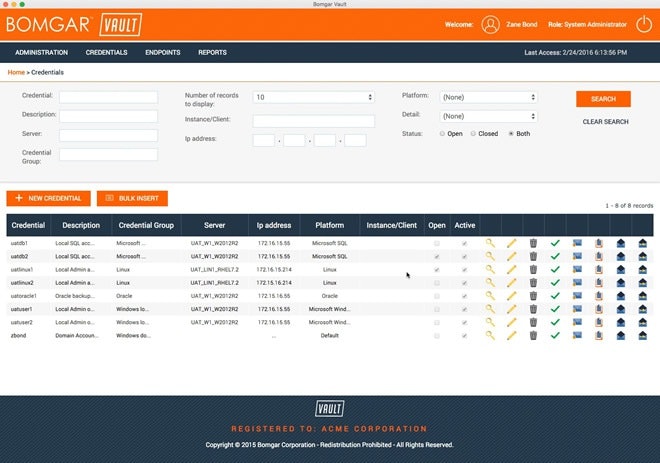
Task: Click the Description input field
Action: pos(109,116)
